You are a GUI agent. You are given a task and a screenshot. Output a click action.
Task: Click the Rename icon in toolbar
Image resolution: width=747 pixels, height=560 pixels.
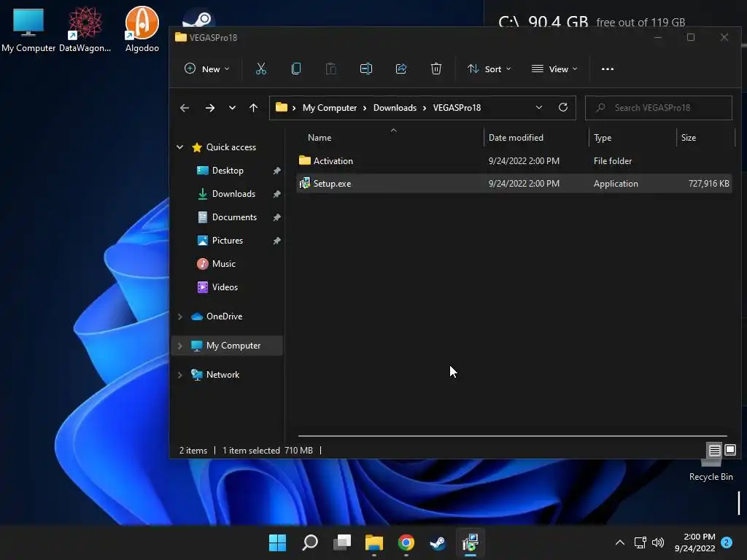(366, 69)
